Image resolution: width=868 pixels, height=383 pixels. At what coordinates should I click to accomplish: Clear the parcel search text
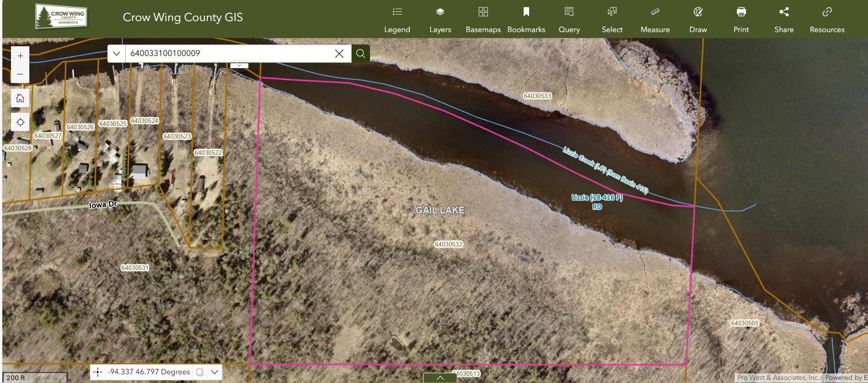(x=339, y=54)
